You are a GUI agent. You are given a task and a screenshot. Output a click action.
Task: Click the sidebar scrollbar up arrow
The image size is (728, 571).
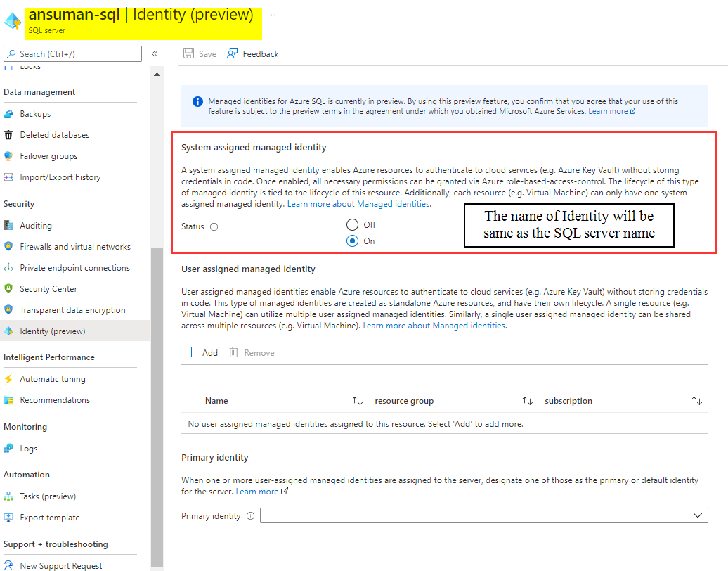click(x=157, y=75)
